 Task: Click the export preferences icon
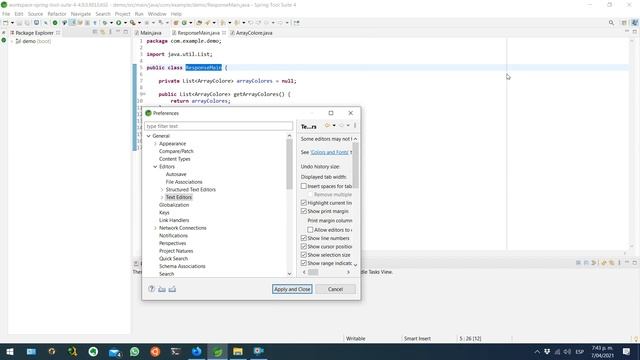172,289
